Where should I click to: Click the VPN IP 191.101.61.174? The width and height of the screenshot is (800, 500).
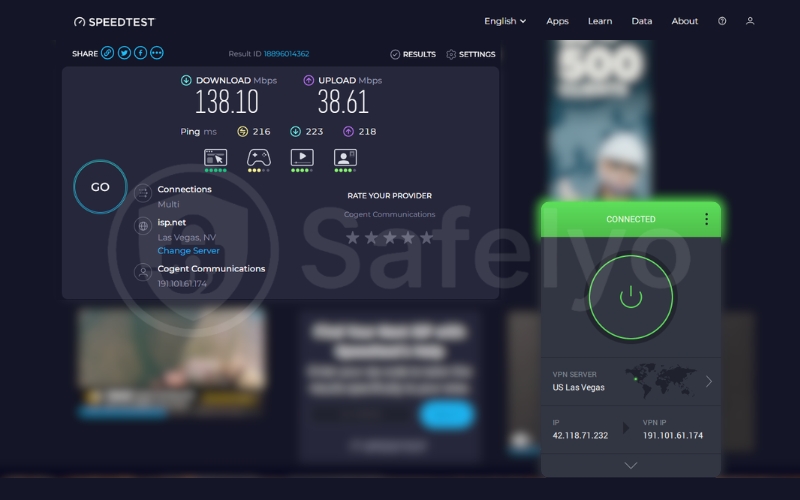(x=672, y=435)
